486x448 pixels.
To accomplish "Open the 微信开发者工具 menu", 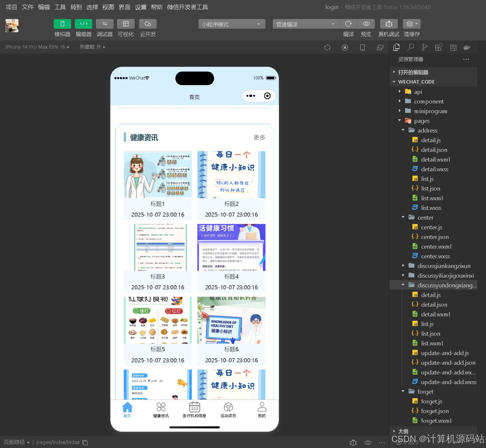I will click(x=187, y=7).
